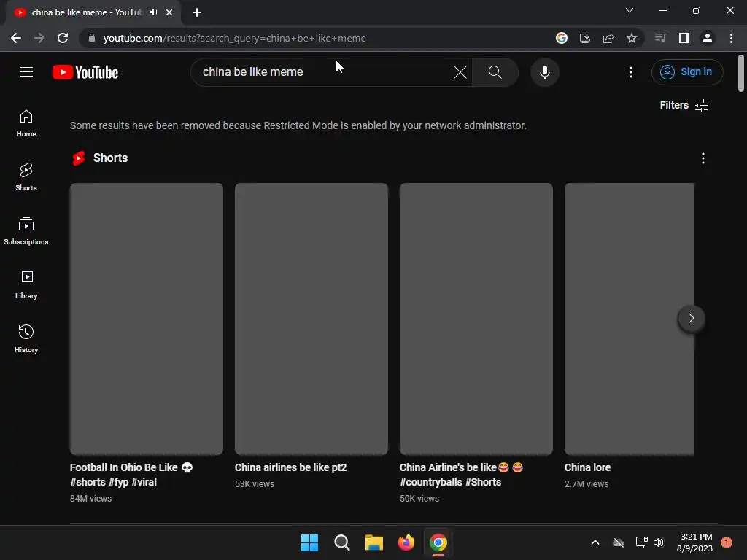Open China lore short thumbnail

(630, 319)
